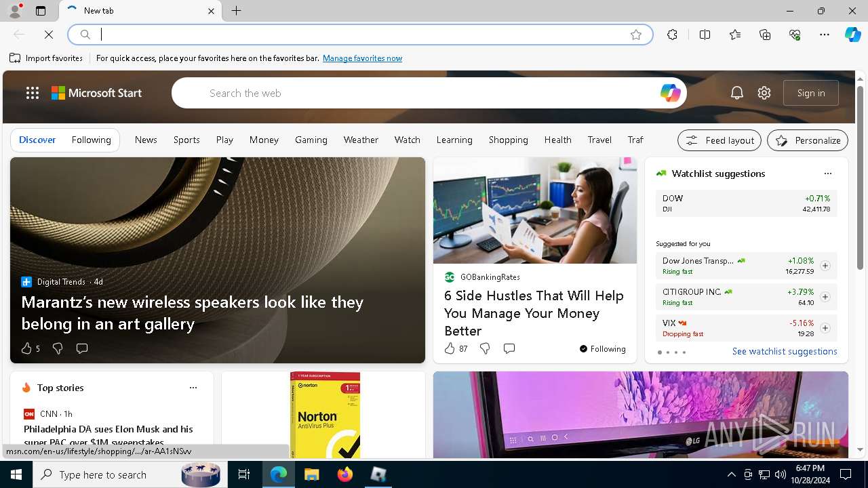Open the Shopping category
This screenshot has height=488, width=868.
click(509, 140)
